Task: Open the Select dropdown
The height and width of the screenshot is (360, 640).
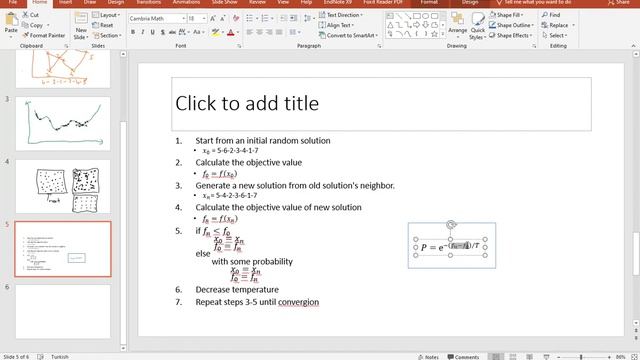Action: tap(555, 35)
